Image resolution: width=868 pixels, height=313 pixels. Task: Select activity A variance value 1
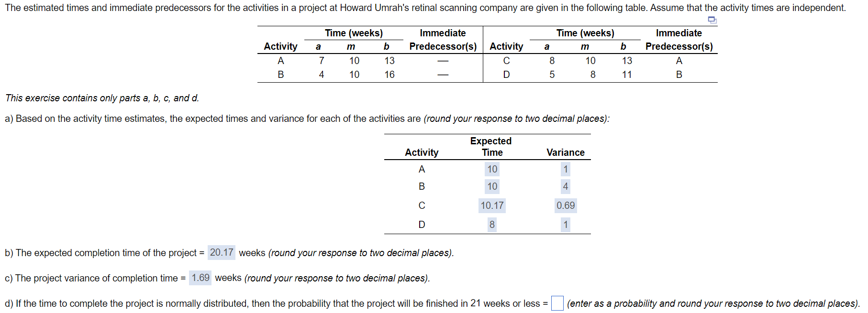(x=566, y=169)
